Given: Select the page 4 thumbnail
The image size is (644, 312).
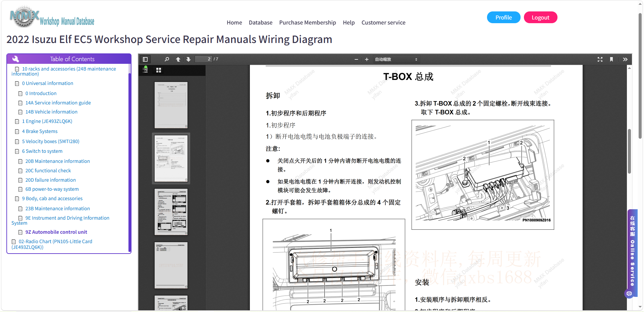Looking at the screenshot, I should click(x=171, y=265).
